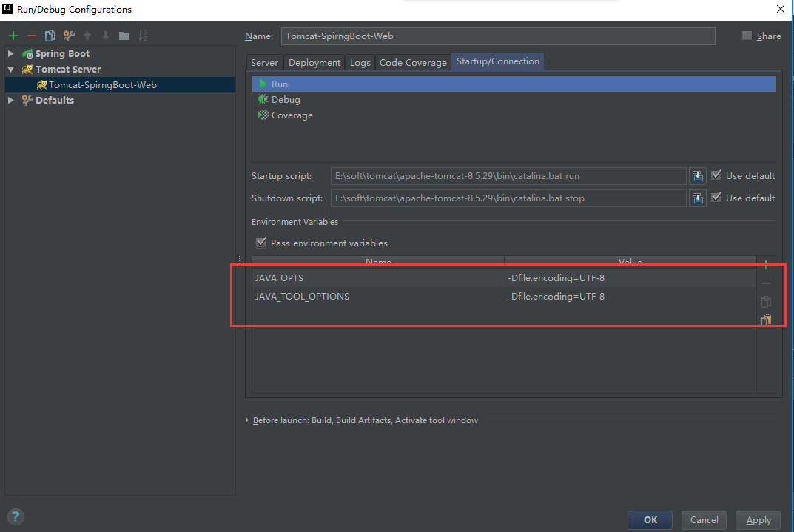Click the Name column header
Image resolution: width=794 pixels, height=532 pixels.
378,262
